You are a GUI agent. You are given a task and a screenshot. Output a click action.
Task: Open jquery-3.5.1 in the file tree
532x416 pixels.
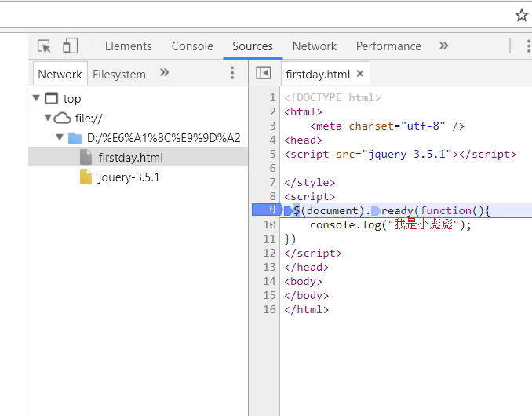[129, 177]
